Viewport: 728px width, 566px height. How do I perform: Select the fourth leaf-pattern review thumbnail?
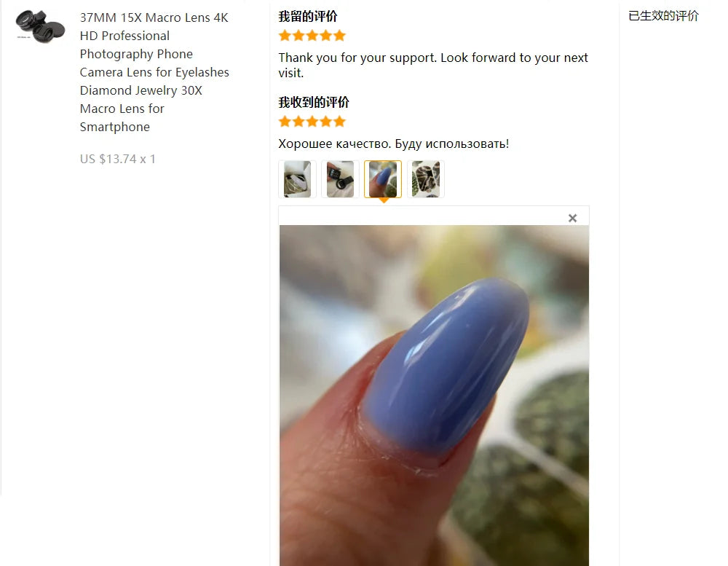pos(426,179)
